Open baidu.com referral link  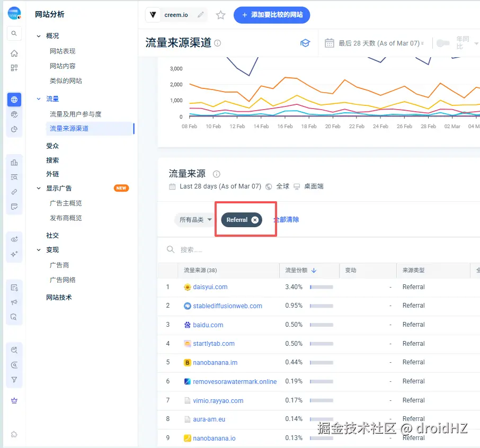208,325
